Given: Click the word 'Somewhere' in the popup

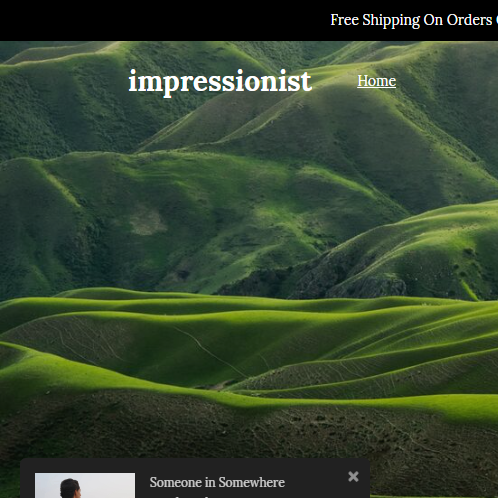Looking at the screenshot, I should 252,482.
